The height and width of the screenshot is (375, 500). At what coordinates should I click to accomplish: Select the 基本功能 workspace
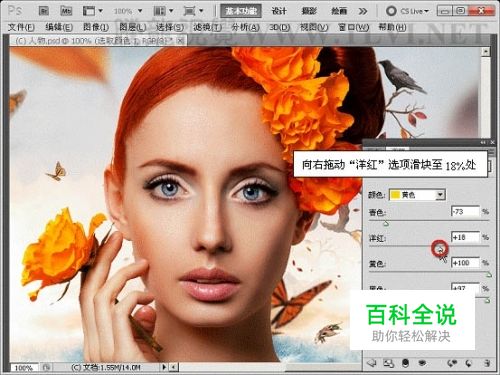pos(241,11)
